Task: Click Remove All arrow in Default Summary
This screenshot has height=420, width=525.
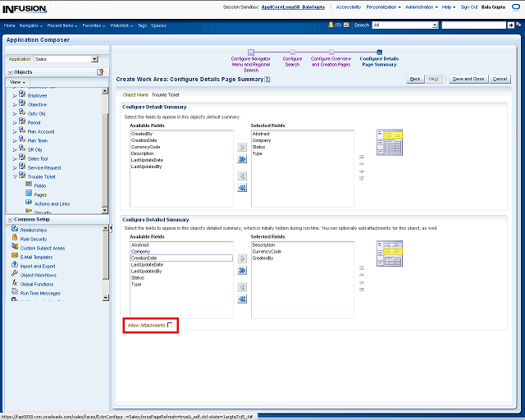Action: pyautogui.click(x=242, y=188)
